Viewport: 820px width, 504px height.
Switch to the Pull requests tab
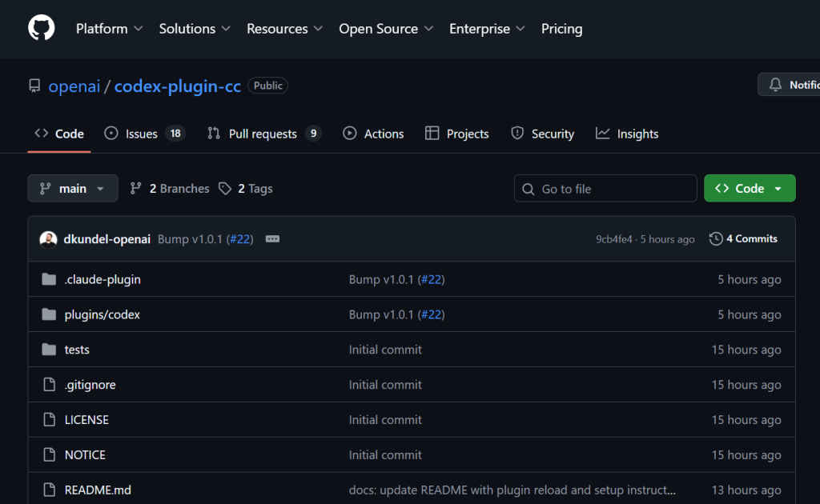263,134
